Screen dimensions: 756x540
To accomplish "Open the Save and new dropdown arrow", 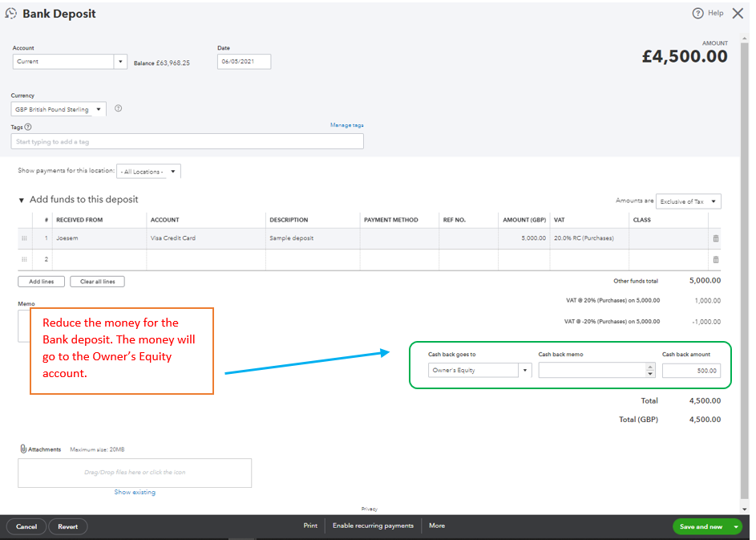I will [736, 526].
